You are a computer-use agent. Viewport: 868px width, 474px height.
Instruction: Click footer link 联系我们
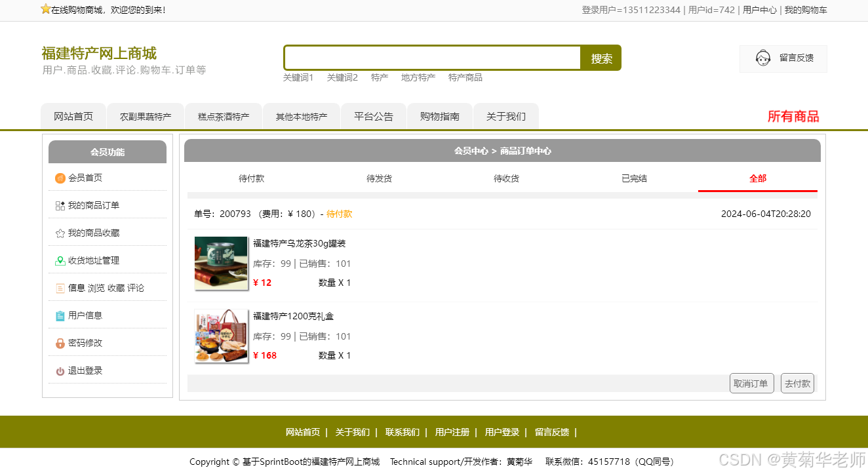click(403, 433)
